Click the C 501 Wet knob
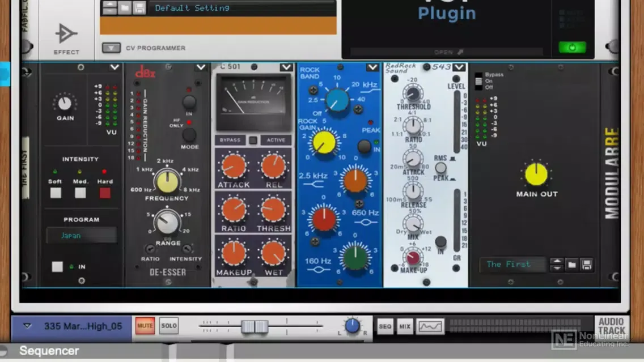 (273, 253)
